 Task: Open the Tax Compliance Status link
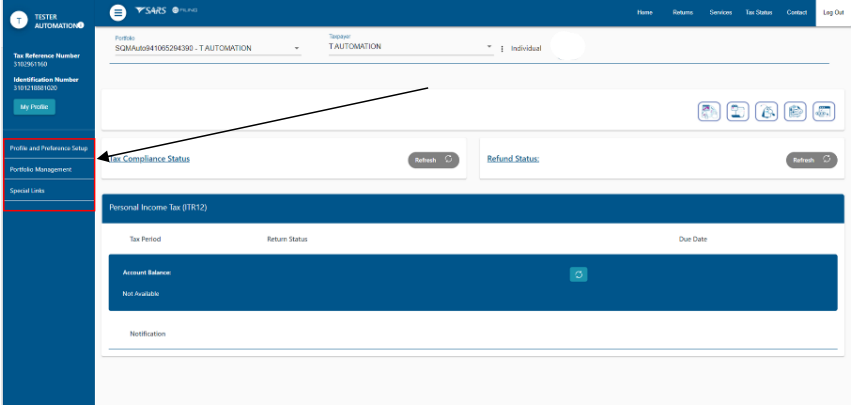pyautogui.click(x=149, y=159)
